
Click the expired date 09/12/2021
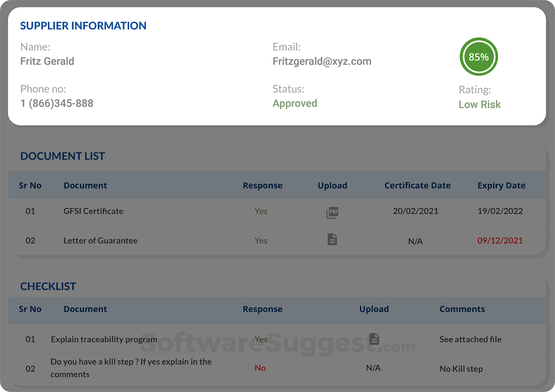[x=500, y=241]
